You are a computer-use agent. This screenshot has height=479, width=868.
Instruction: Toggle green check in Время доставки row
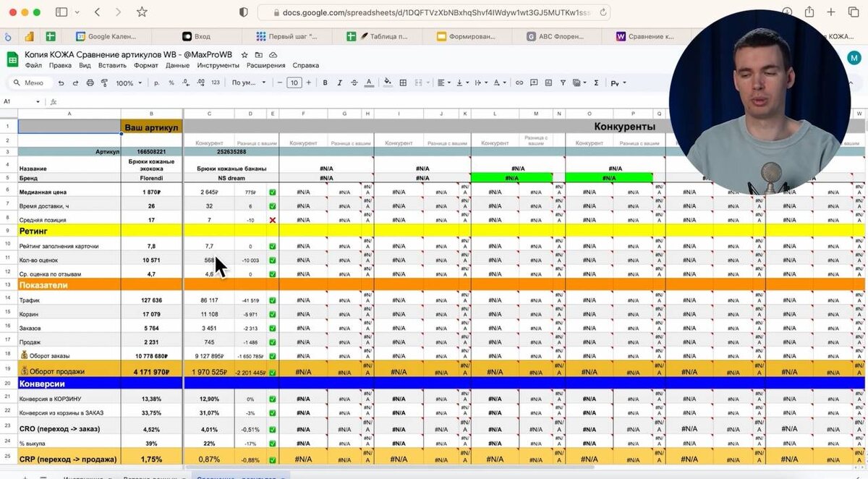(273, 206)
